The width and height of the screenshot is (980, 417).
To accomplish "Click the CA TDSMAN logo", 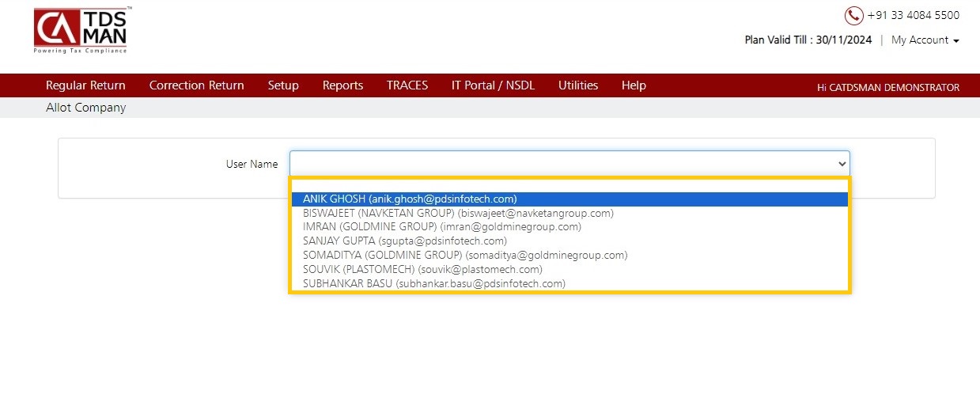I will [82, 30].
